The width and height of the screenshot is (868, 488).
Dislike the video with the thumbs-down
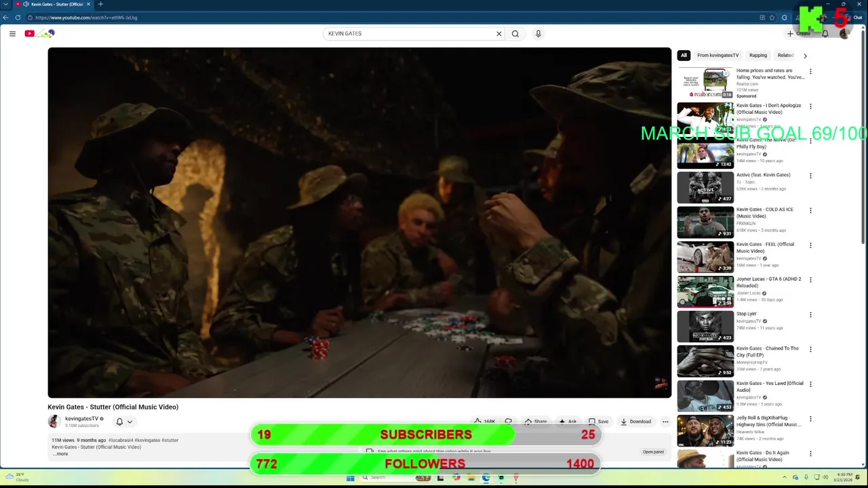(508, 422)
